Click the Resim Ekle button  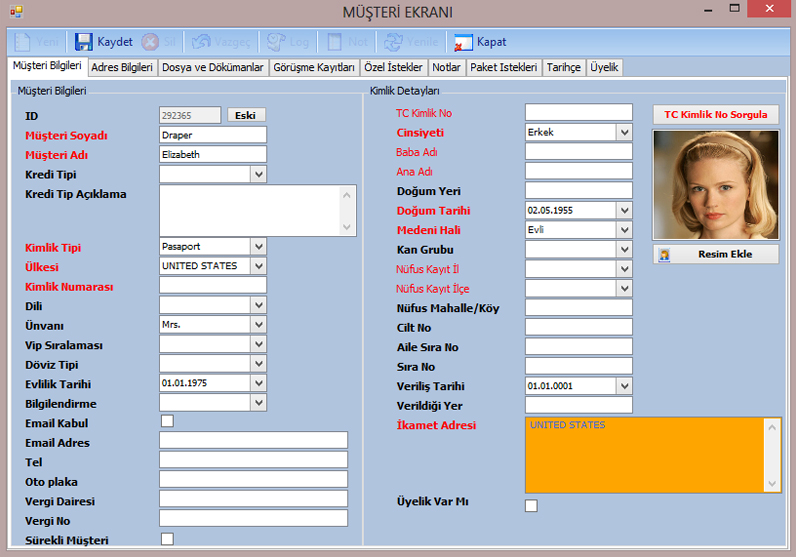(716, 254)
